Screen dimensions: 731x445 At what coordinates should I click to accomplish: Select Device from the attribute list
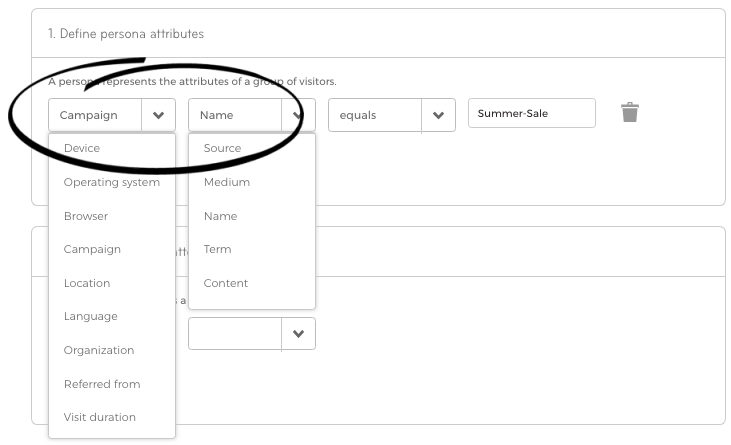[x=82, y=148]
